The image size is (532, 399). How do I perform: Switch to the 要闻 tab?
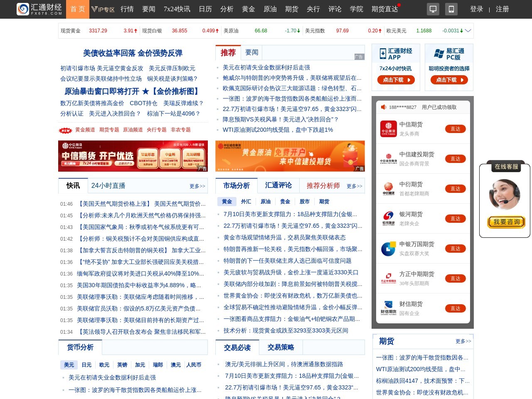click(252, 52)
